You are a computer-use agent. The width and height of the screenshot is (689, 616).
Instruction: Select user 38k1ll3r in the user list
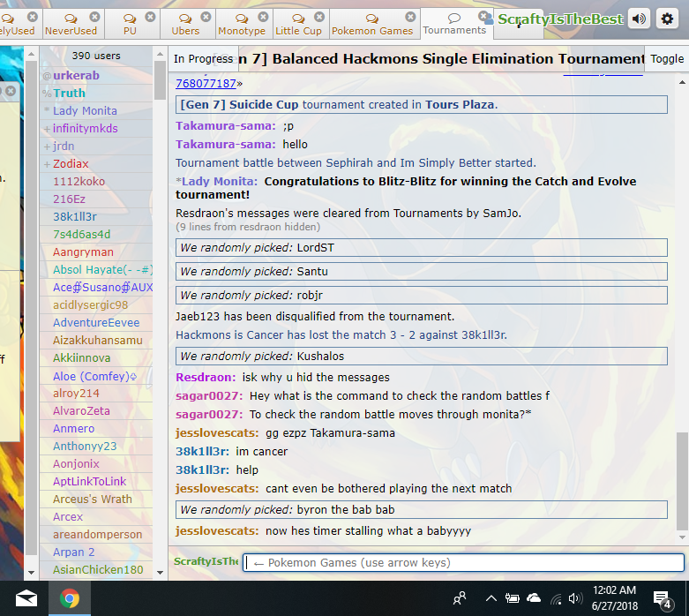pyautogui.click(x=96, y=217)
